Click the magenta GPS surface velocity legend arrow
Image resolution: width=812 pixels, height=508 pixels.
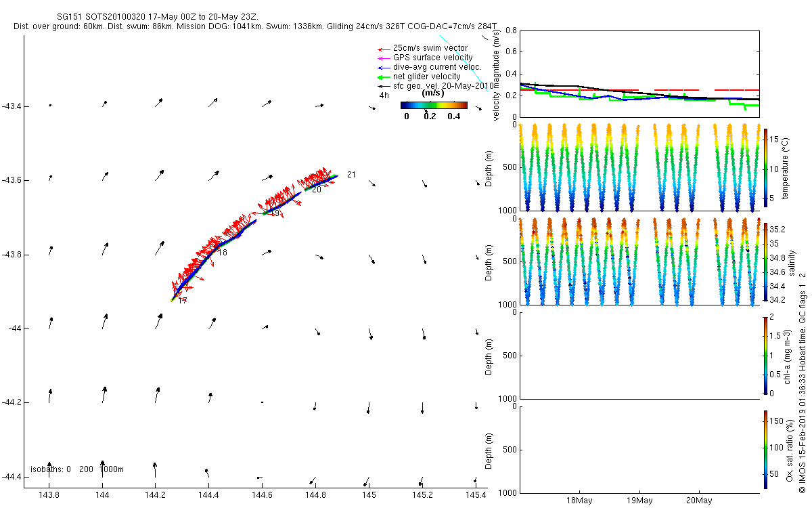tap(383, 58)
